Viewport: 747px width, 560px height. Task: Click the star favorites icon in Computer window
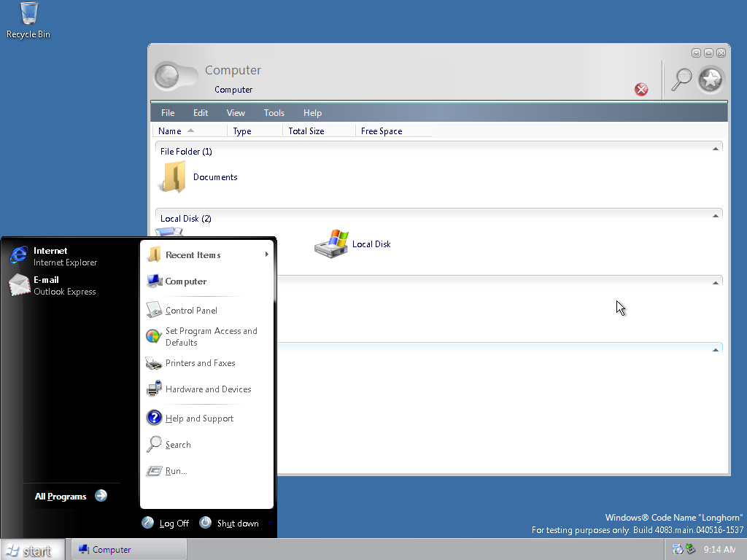tap(711, 79)
